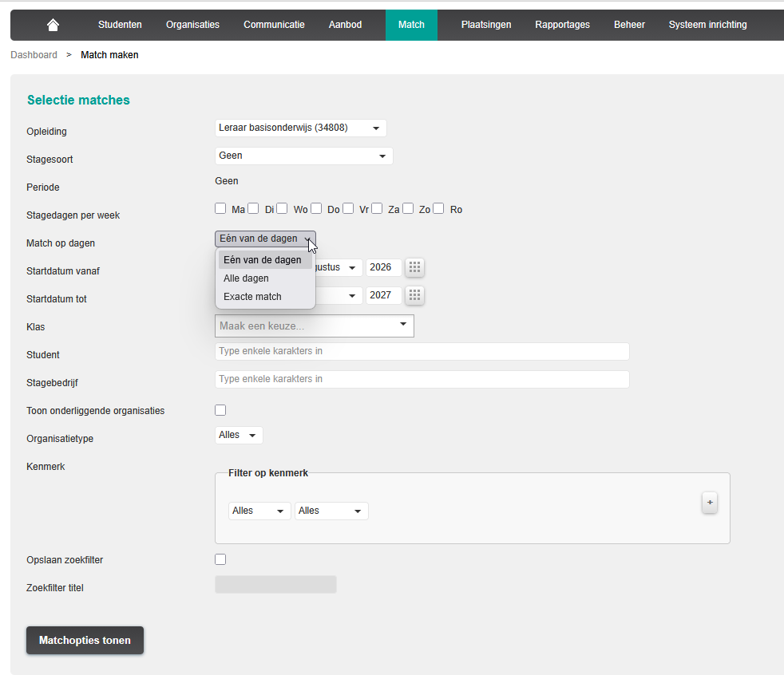Select 'Exacte match' option
Viewport: 784px width, 675px height.
pos(265,297)
